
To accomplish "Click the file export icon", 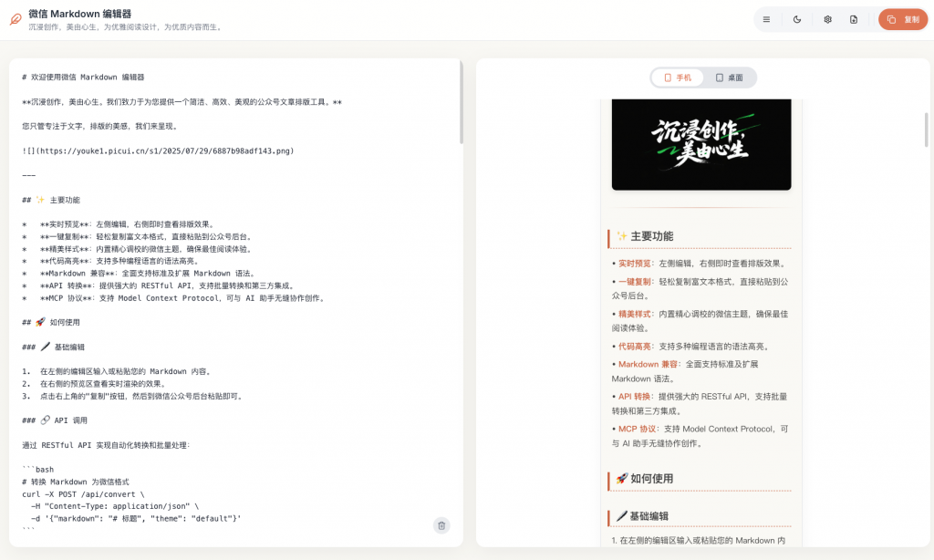I will tap(854, 20).
